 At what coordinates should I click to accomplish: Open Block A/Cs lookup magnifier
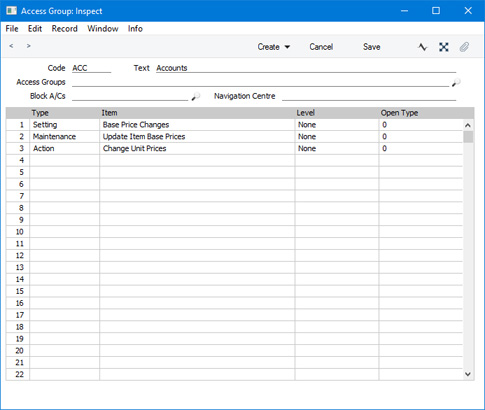[x=196, y=96]
